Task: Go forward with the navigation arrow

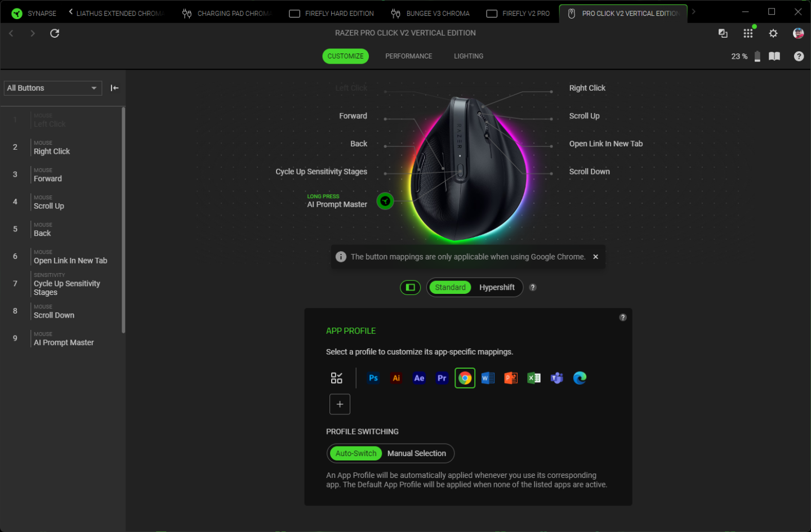Action: tap(33, 33)
